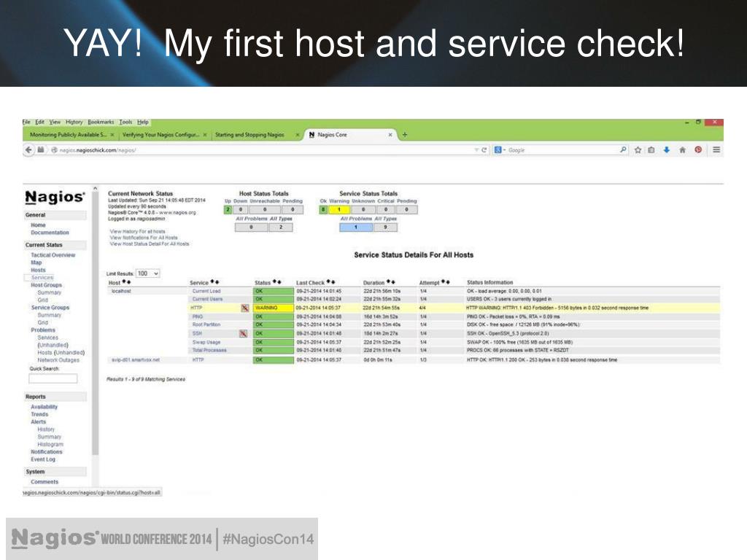Screen dimensions: 747x560
Task: Open the Host Groups sidebar link
Action: coord(46,285)
